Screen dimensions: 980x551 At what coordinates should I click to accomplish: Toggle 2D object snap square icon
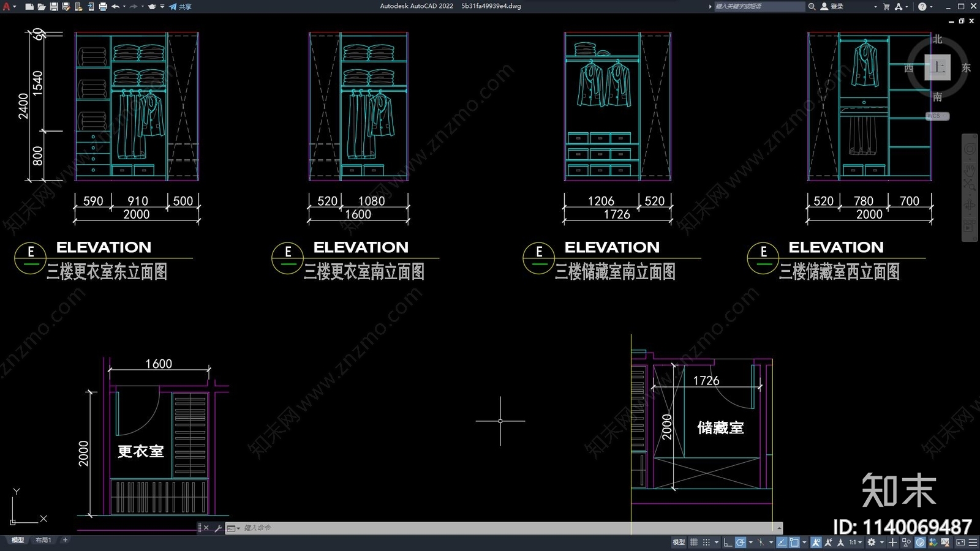pos(794,542)
